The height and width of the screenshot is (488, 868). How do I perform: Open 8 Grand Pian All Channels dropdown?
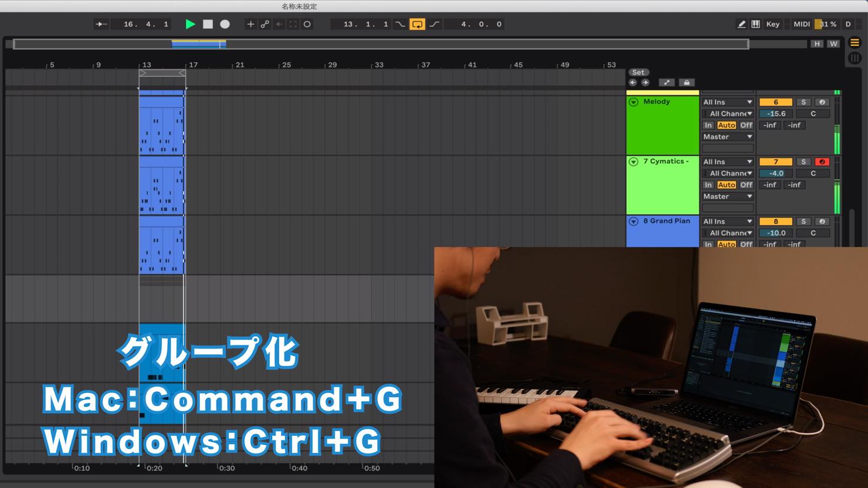(727, 233)
